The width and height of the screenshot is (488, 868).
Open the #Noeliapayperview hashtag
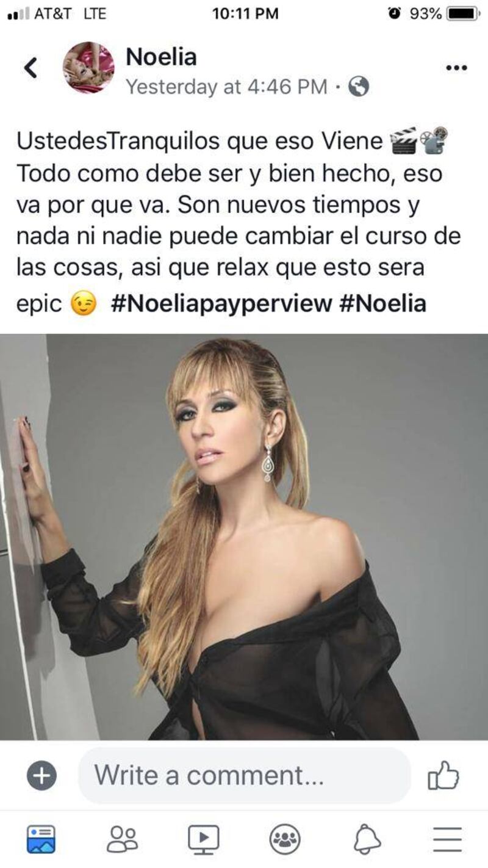pos(221,303)
